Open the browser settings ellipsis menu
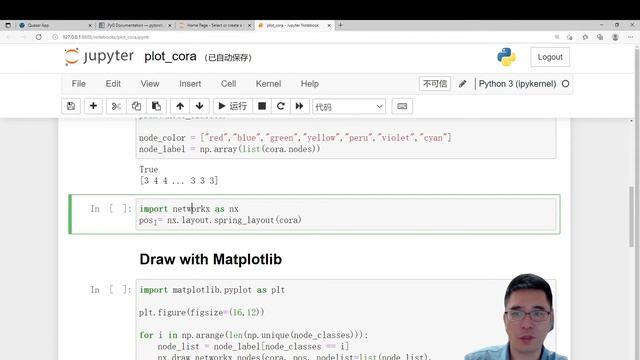 [x=631, y=37]
